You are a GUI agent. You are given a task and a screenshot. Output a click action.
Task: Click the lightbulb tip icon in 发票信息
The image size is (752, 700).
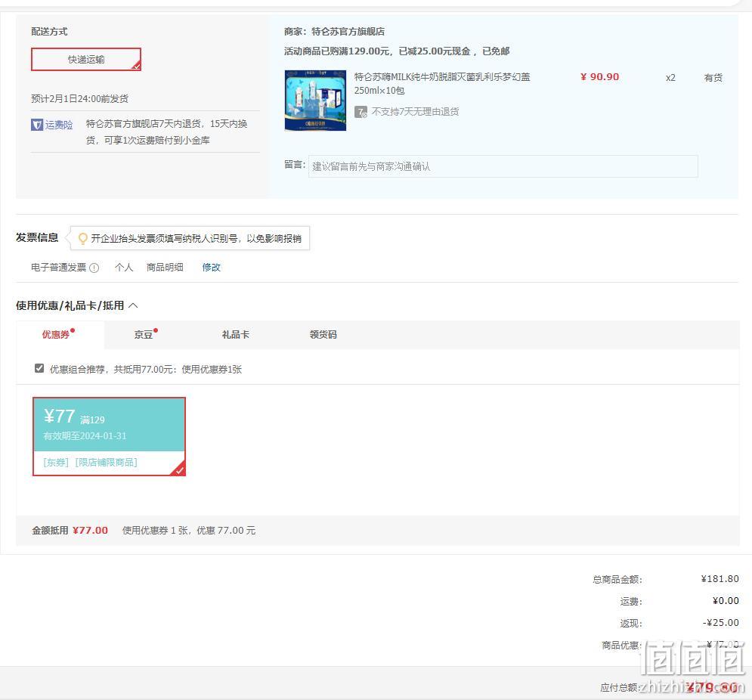coord(82,238)
